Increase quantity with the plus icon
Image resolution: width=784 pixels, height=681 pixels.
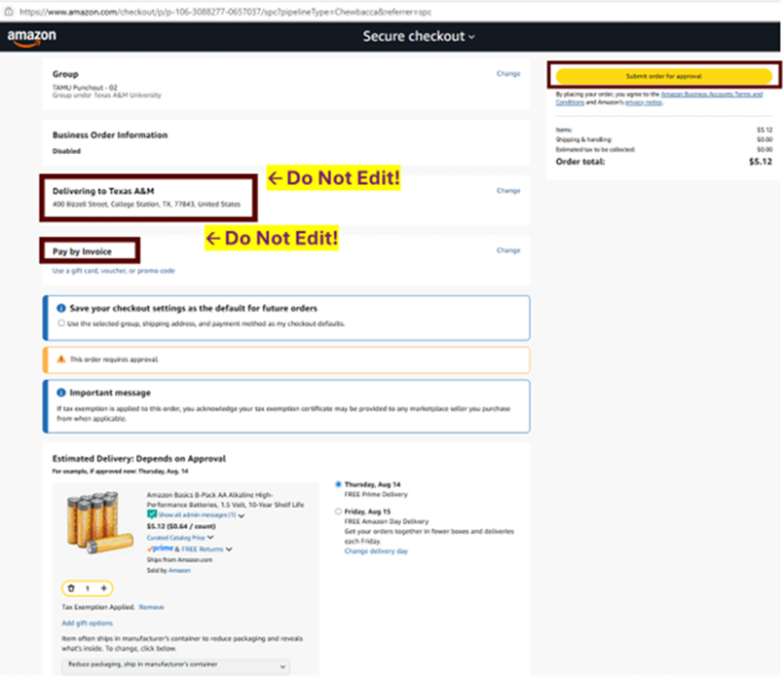[x=104, y=587]
